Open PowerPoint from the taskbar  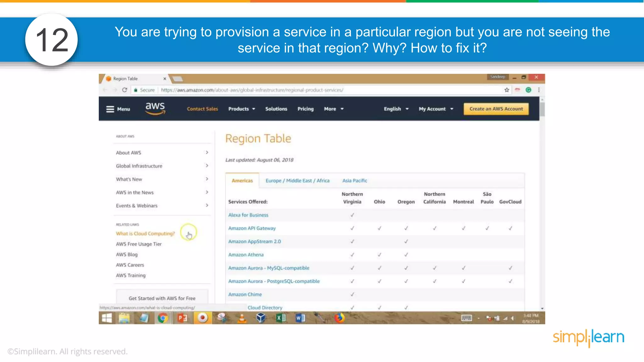point(183,318)
